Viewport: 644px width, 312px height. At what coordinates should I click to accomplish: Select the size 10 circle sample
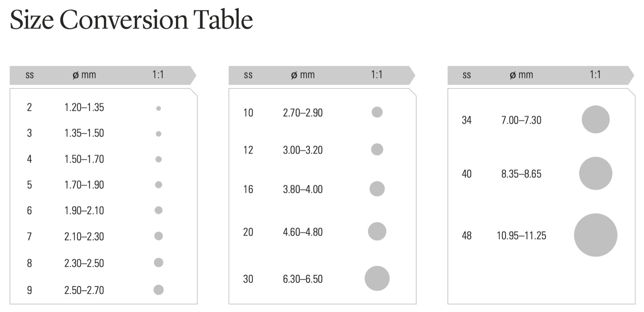coord(377,112)
